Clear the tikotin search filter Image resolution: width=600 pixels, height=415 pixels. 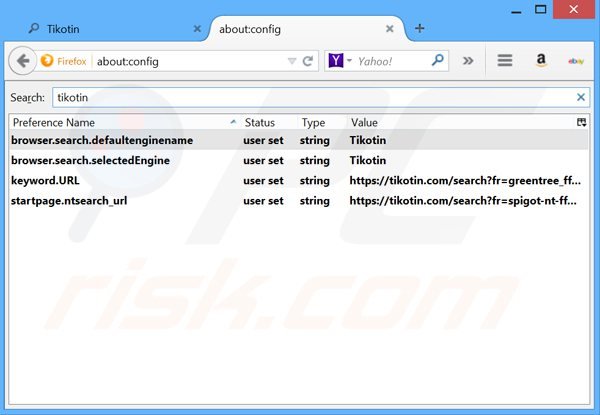580,98
